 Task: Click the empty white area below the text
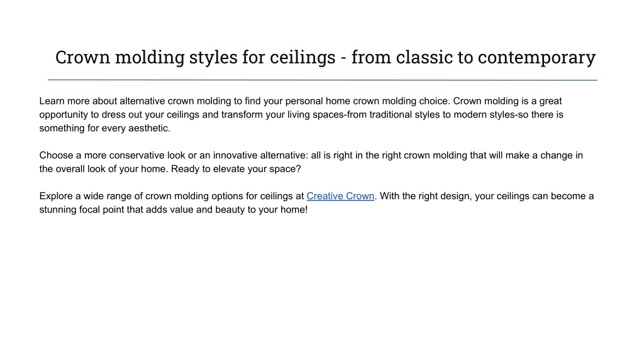pyautogui.click(x=322, y=287)
